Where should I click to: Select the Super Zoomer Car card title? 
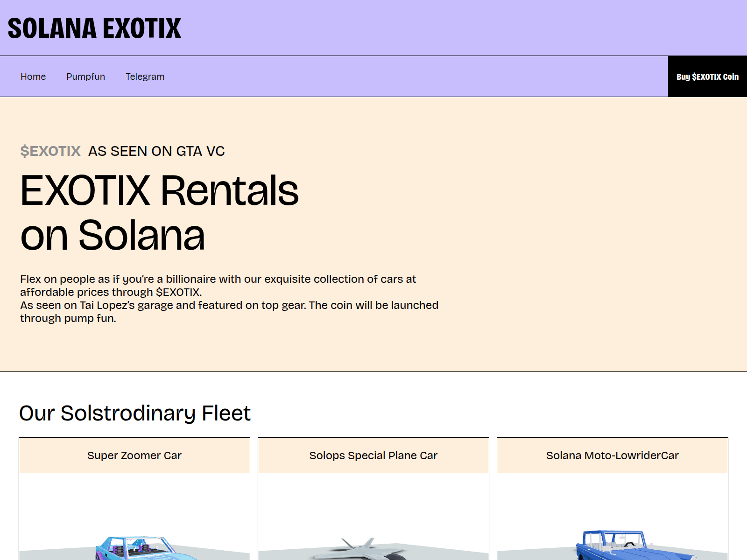(x=134, y=455)
